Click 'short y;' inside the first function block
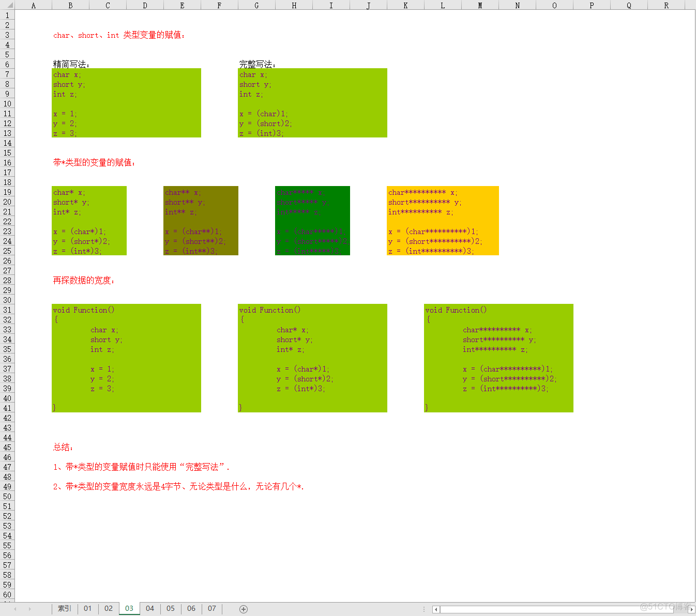 click(x=107, y=340)
